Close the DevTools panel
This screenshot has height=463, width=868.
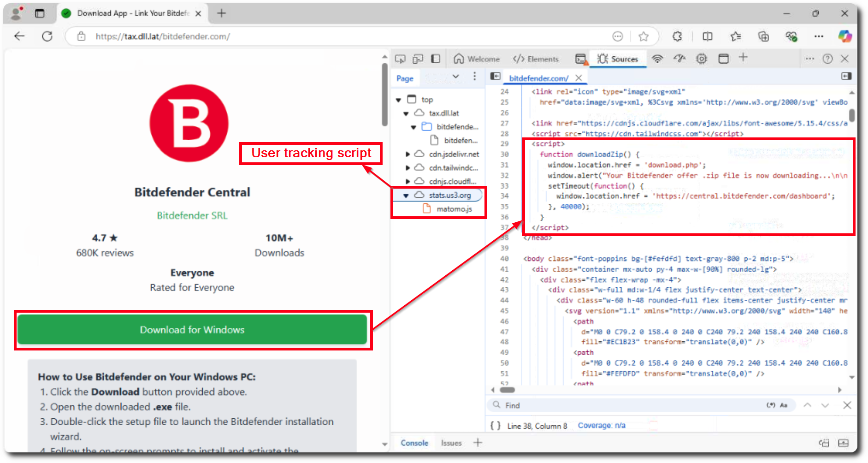click(844, 59)
